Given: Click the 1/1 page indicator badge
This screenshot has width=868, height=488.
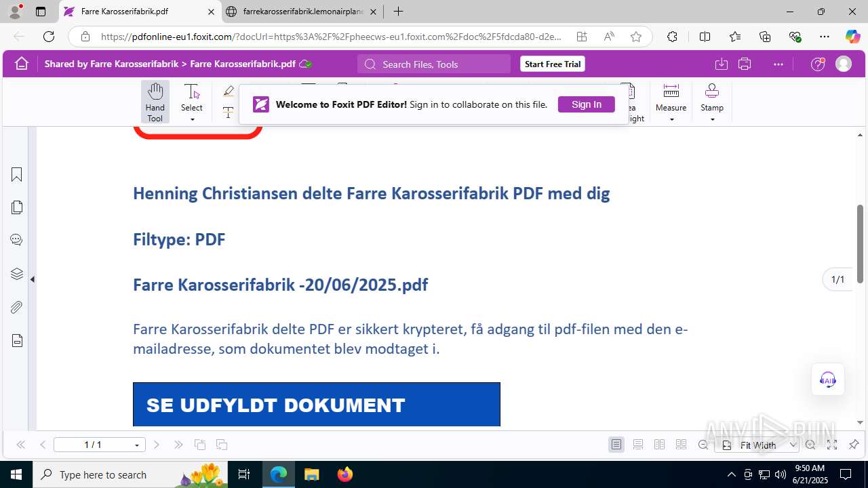Looking at the screenshot, I should (x=837, y=279).
